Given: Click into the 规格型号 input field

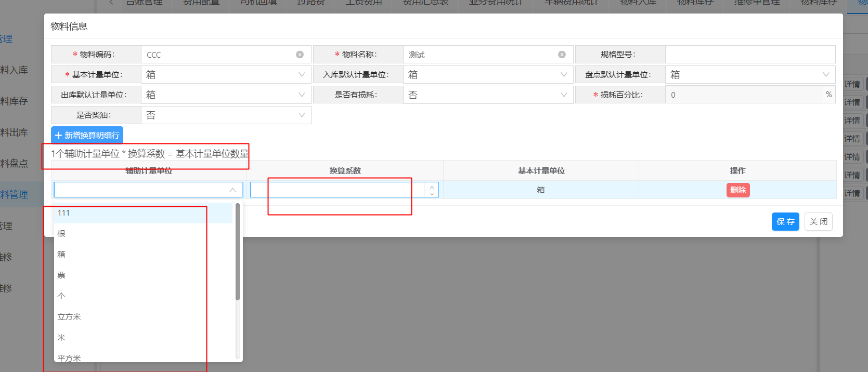Looking at the screenshot, I should coord(750,55).
